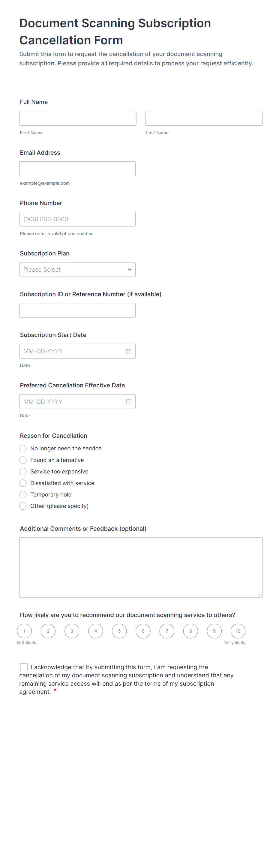Open the Subscription Start Date calendar icon

[128, 351]
